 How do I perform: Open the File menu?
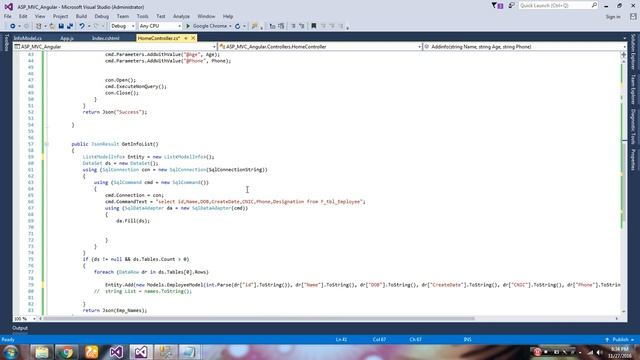pyautogui.click(x=8, y=16)
